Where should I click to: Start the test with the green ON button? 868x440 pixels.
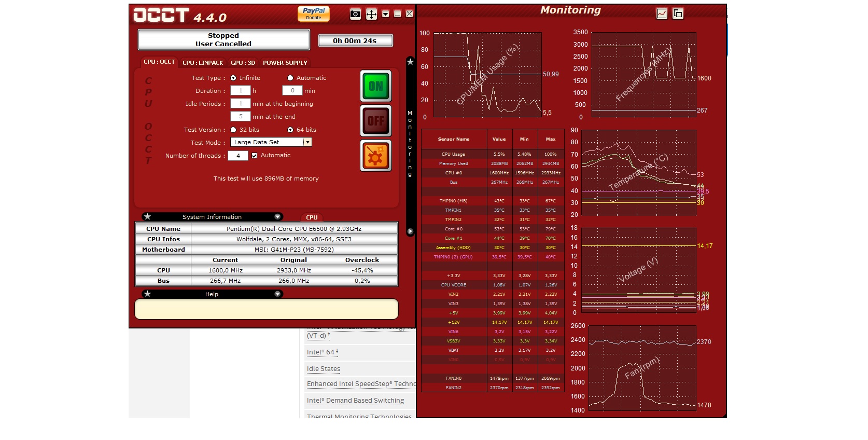(x=376, y=86)
